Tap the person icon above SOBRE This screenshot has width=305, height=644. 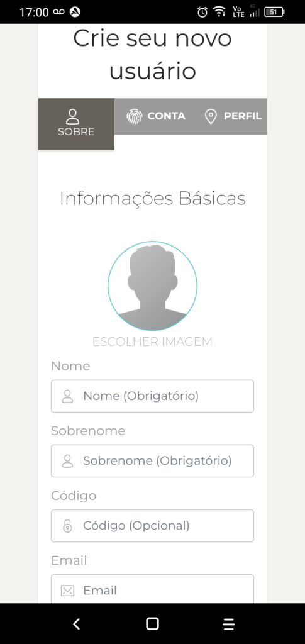[x=73, y=116]
